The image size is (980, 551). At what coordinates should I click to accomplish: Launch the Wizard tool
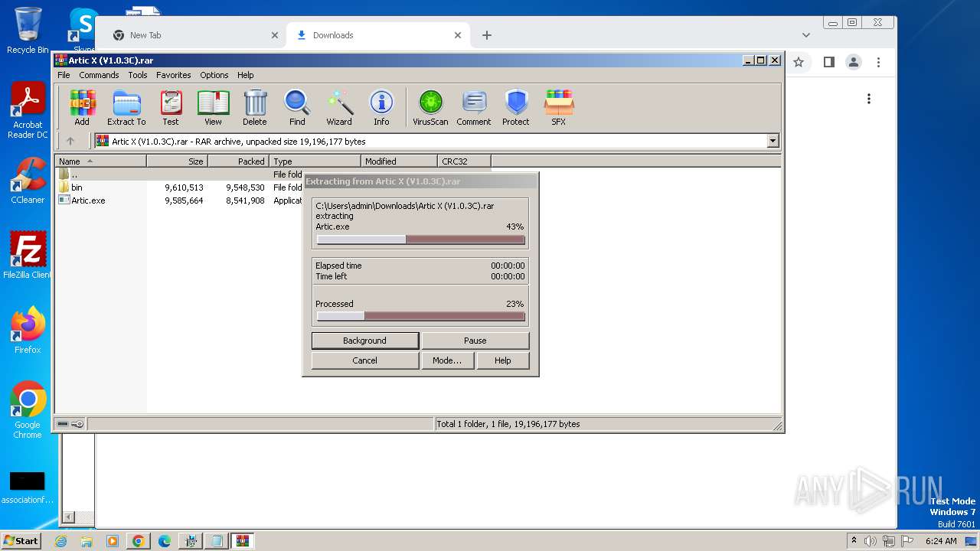(x=339, y=107)
